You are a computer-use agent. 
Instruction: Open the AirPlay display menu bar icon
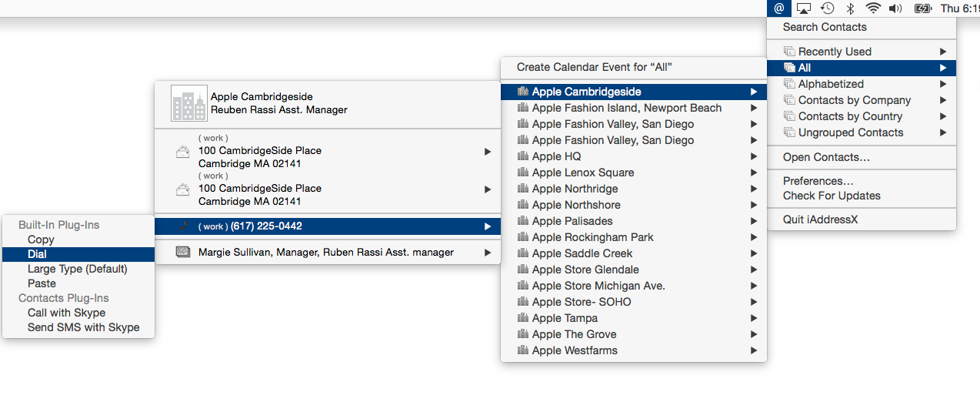tap(804, 8)
